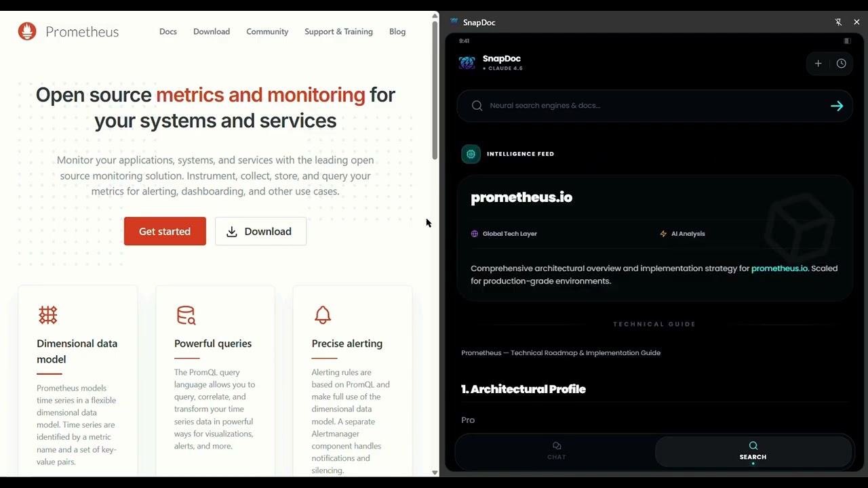Open the Blog nav link

(397, 32)
